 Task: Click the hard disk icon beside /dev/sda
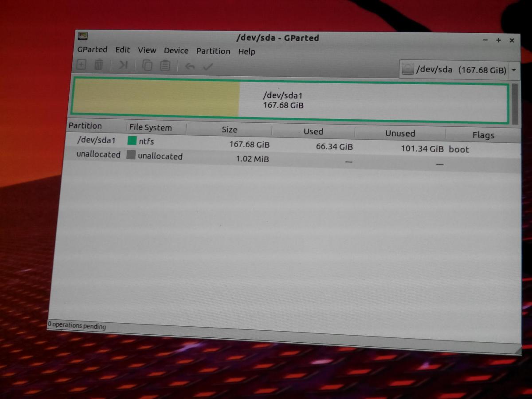point(407,69)
